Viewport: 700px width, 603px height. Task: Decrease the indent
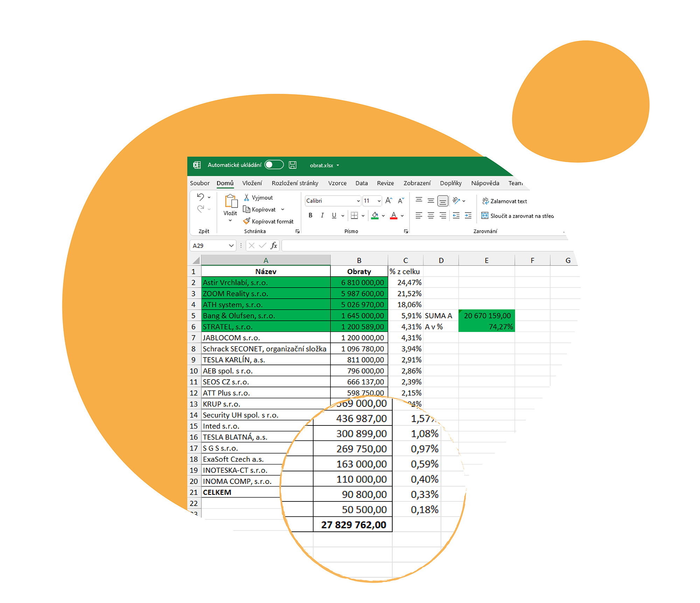pos(456,216)
